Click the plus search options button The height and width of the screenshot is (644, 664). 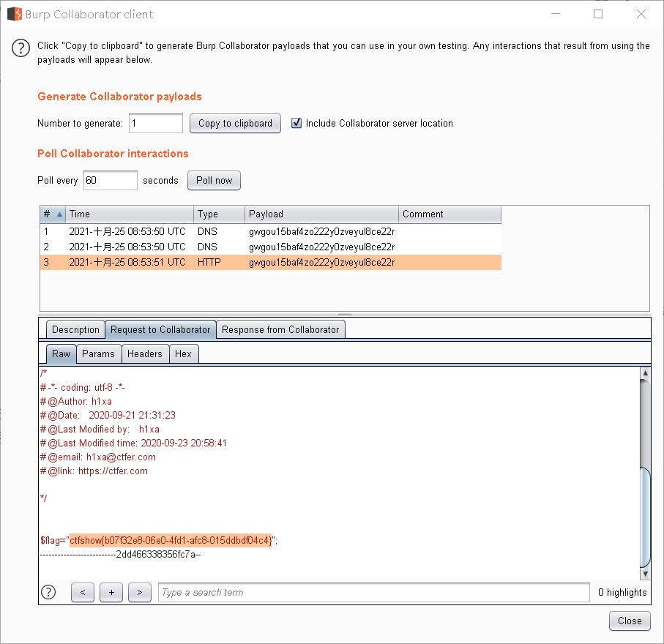[x=111, y=592]
